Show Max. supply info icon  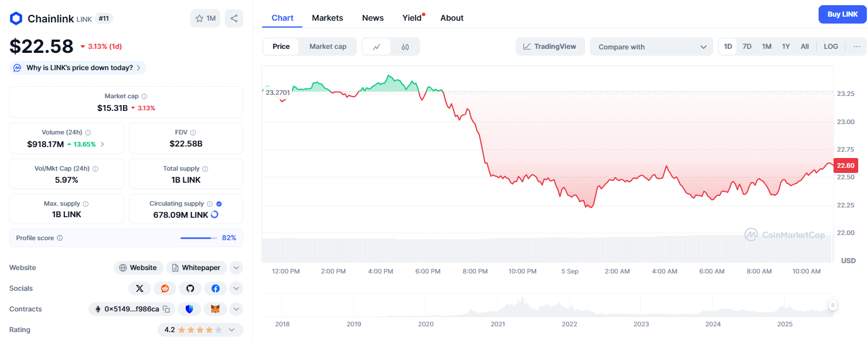(86, 204)
